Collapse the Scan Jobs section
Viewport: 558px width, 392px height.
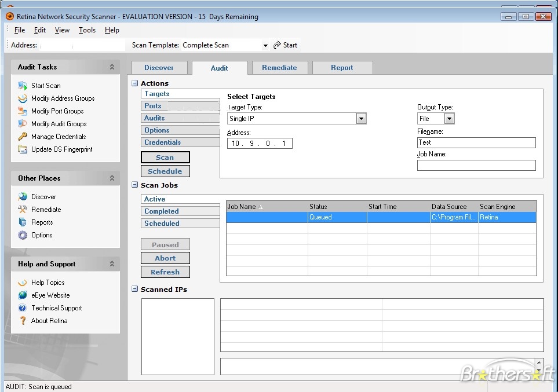point(134,185)
